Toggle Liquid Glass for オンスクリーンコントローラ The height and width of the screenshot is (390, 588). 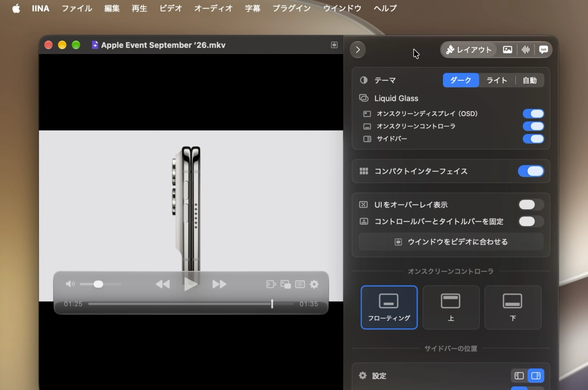(x=533, y=126)
